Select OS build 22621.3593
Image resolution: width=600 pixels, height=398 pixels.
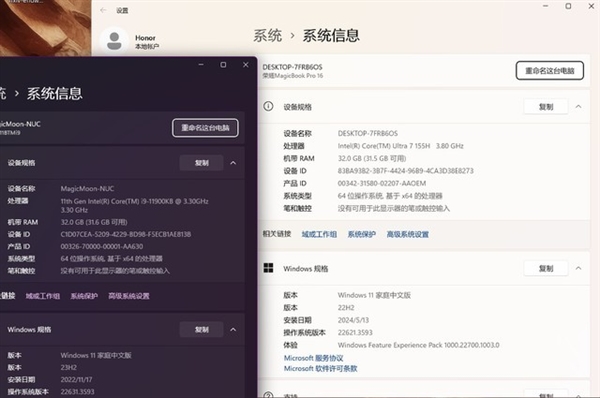tap(355, 332)
